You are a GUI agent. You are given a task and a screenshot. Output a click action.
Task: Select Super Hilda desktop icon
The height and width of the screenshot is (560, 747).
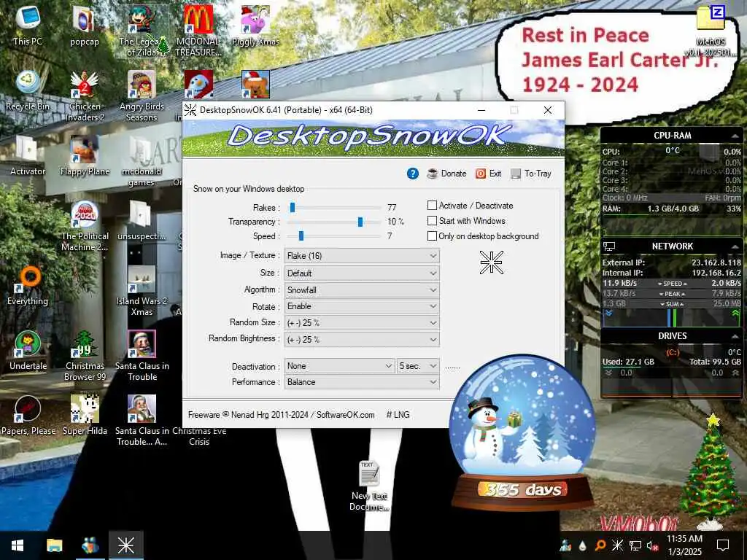click(85, 415)
